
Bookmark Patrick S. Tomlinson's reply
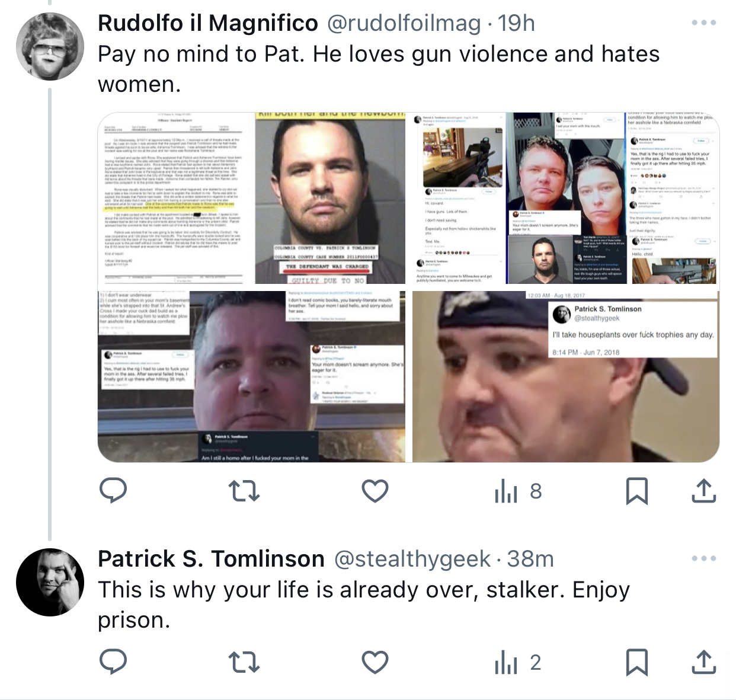637,662
